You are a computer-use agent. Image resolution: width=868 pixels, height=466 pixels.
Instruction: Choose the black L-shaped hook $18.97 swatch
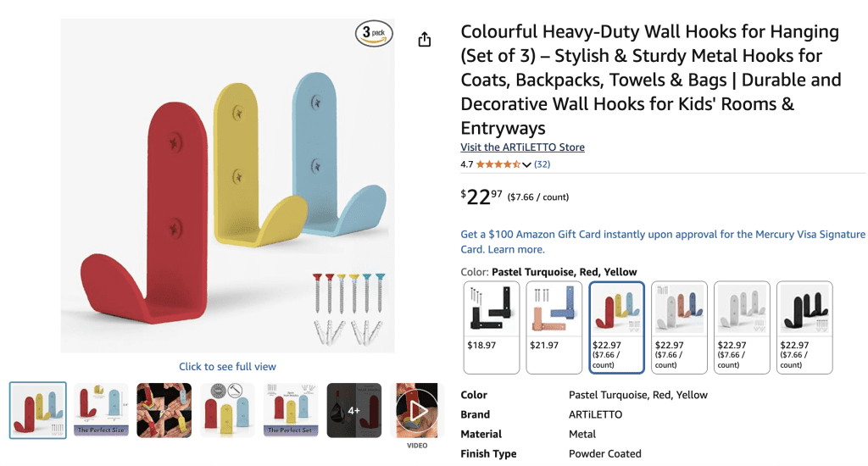pyautogui.click(x=492, y=327)
